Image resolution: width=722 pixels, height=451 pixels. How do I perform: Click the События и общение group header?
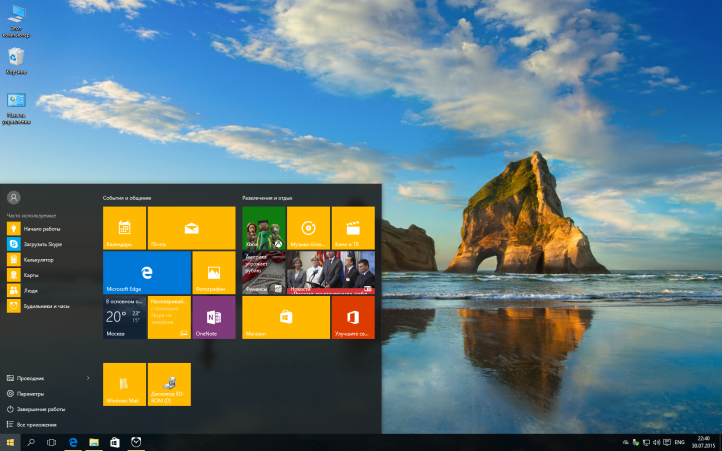127,198
